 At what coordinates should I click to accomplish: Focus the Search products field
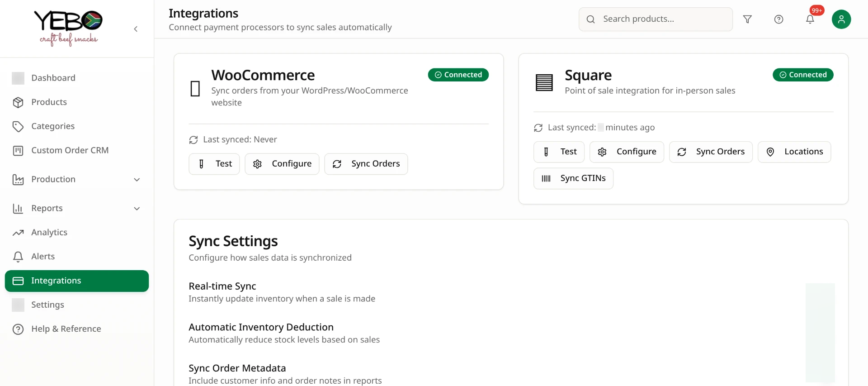click(656, 19)
